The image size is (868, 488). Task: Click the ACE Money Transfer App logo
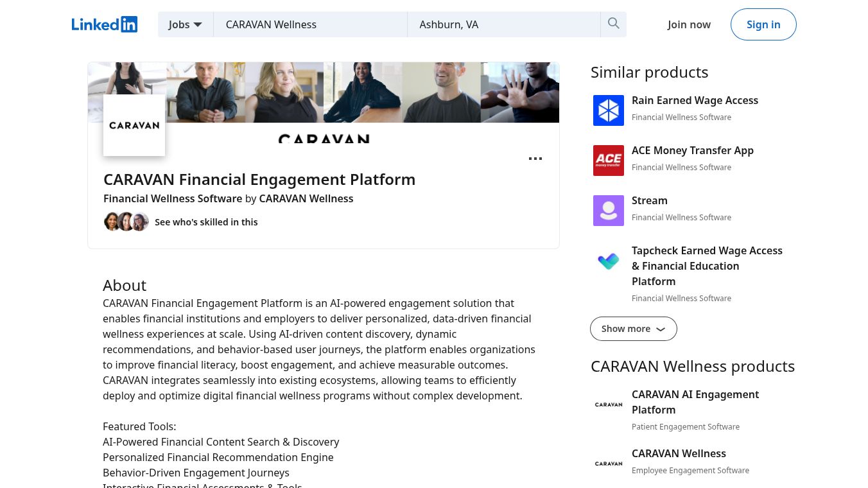point(608,160)
